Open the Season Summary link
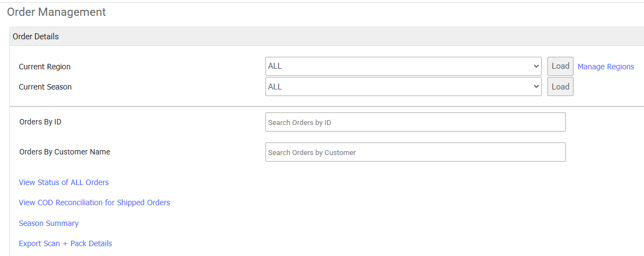Screen dimensions: 644x256 point(49,223)
